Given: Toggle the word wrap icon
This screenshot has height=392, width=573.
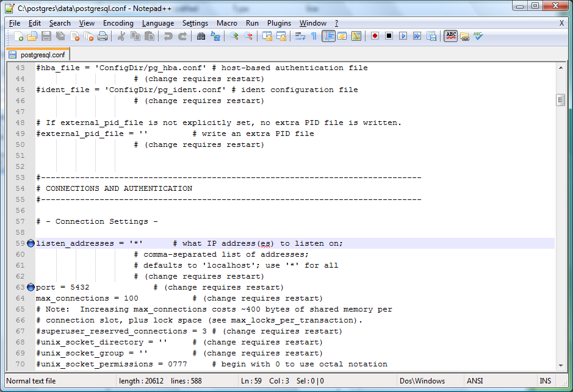Looking at the screenshot, I should pyautogui.click(x=300, y=36).
